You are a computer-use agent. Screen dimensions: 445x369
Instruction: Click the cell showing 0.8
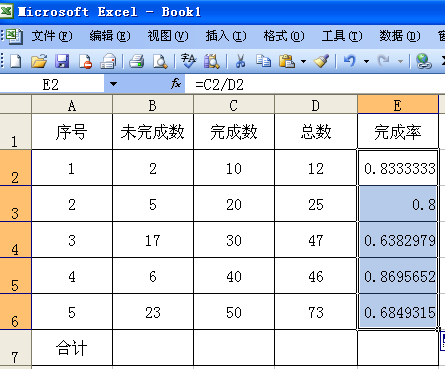point(398,204)
